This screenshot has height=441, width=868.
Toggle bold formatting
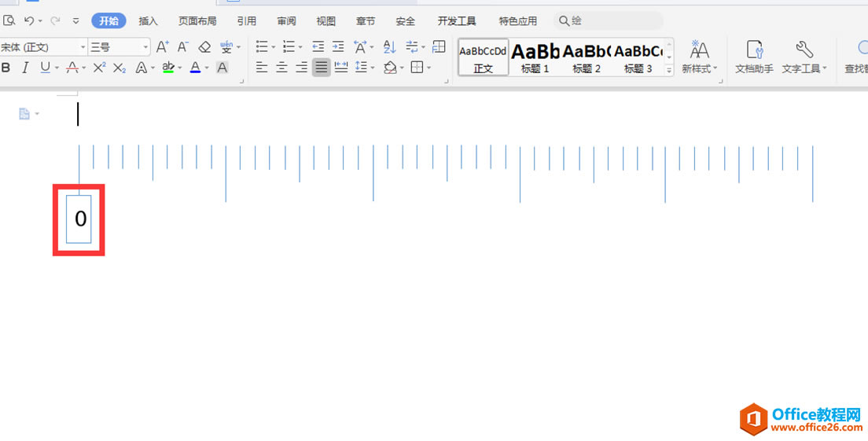(6, 68)
